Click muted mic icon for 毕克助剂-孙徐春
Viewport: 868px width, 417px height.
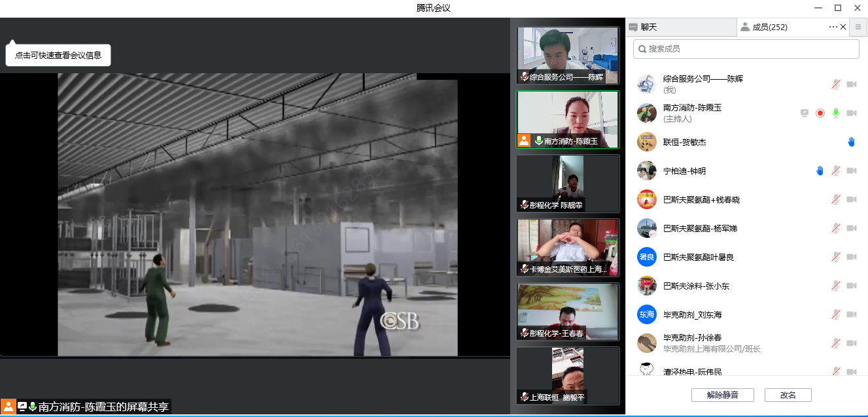835,343
